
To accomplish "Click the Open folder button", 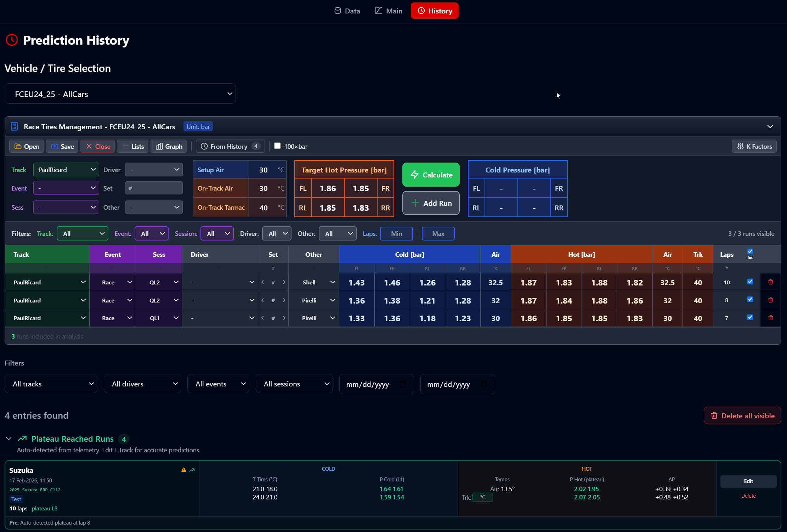I will point(27,146).
